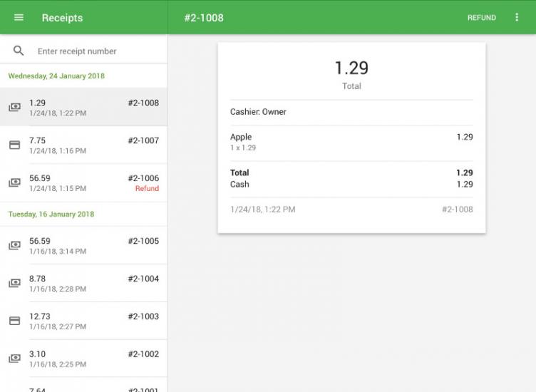
Task: Click cash icon on receipt #2-1008
Action: [14, 108]
